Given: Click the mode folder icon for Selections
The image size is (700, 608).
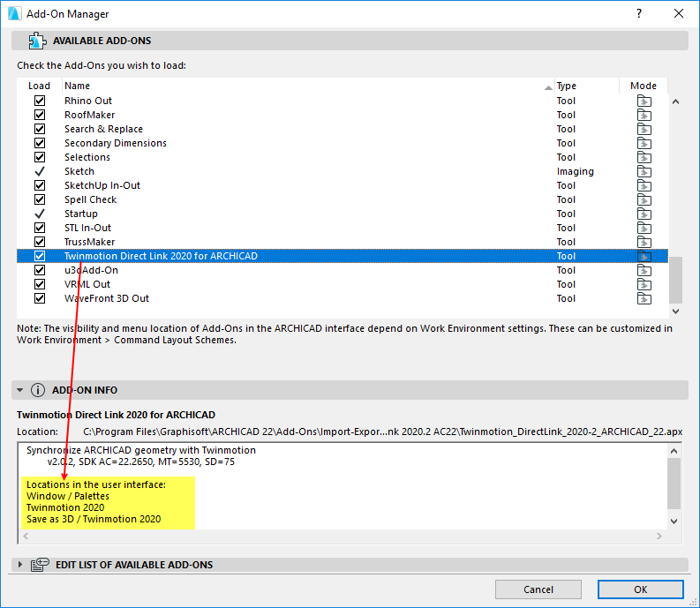Looking at the screenshot, I should click(644, 158).
